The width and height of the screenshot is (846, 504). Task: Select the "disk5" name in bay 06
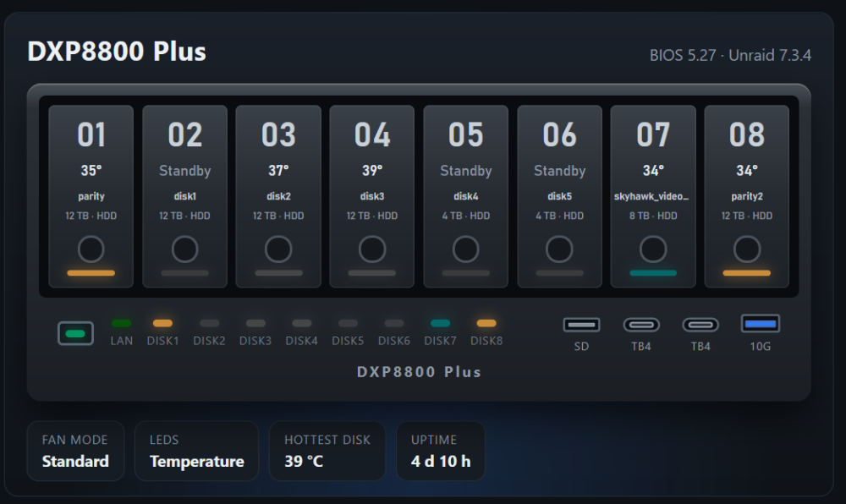click(x=559, y=197)
